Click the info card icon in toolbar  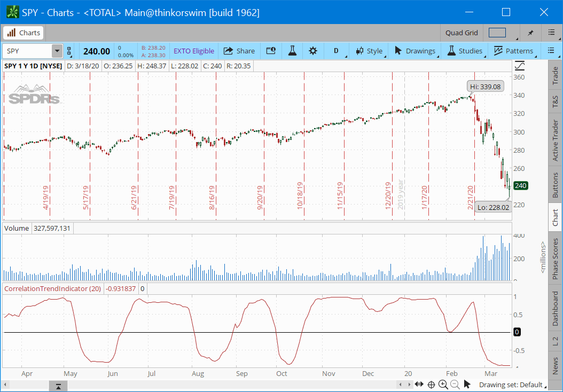click(271, 51)
